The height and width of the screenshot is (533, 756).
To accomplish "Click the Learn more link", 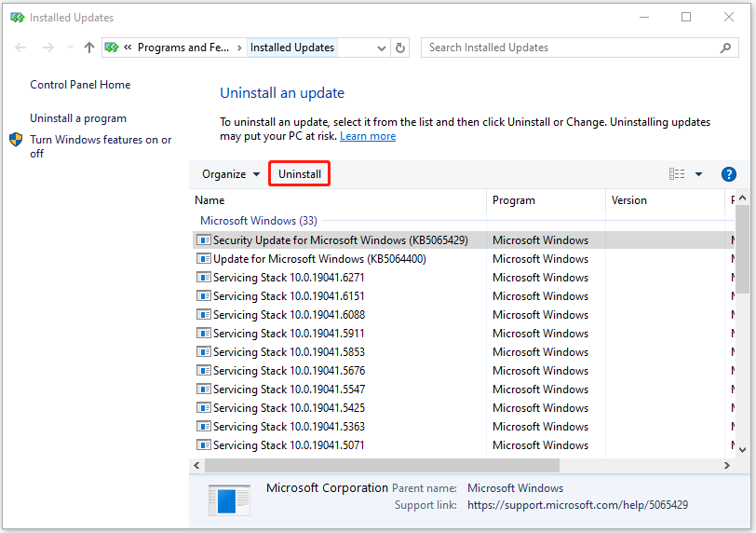I will pos(368,136).
